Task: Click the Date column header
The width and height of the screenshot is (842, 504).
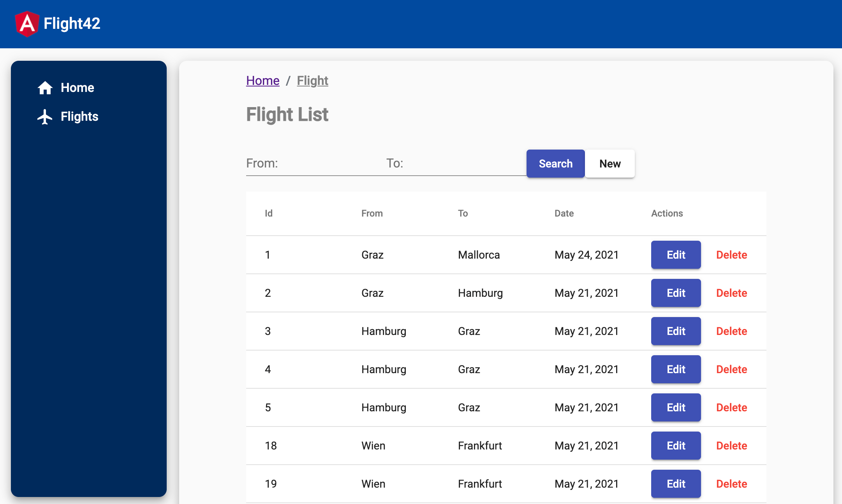Action: click(564, 213)
